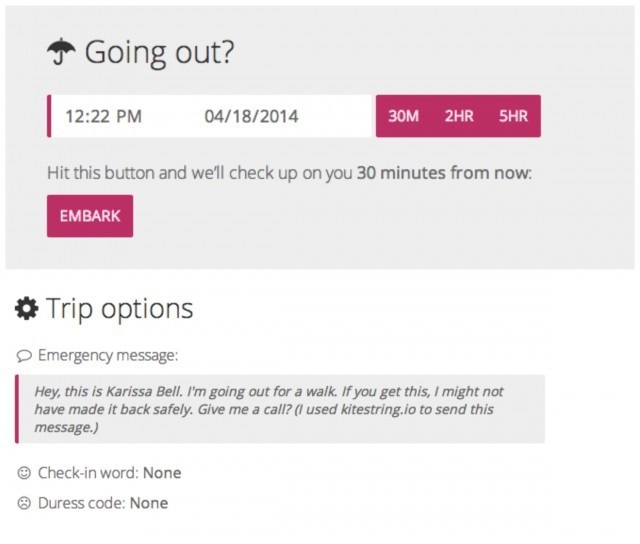
Task: Click the Emergency message label
Action: [x=108, y=355]
